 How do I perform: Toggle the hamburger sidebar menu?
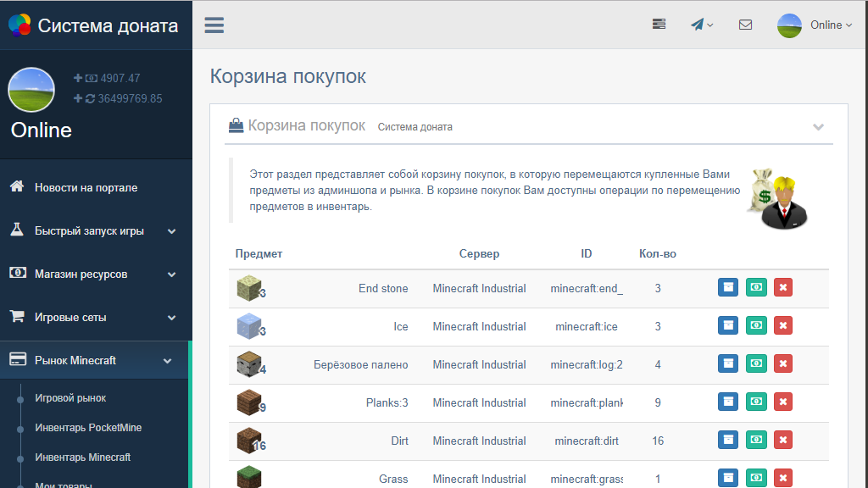(214, 25)
